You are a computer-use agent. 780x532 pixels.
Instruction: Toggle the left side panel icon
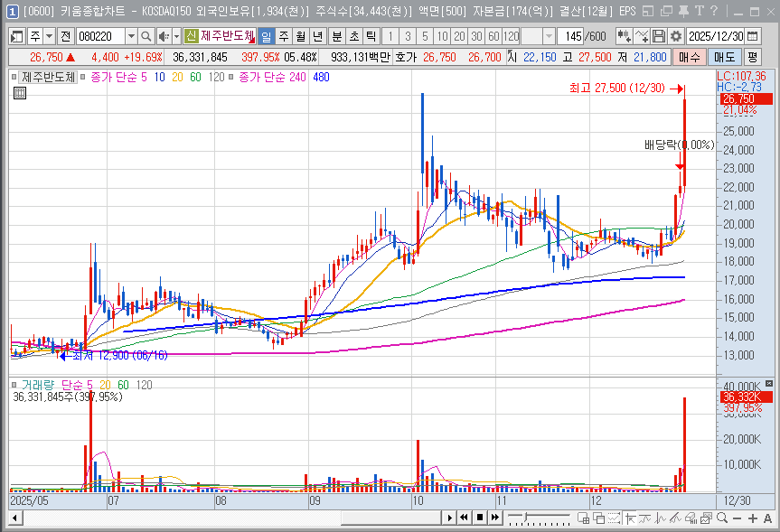coord(17,36)
